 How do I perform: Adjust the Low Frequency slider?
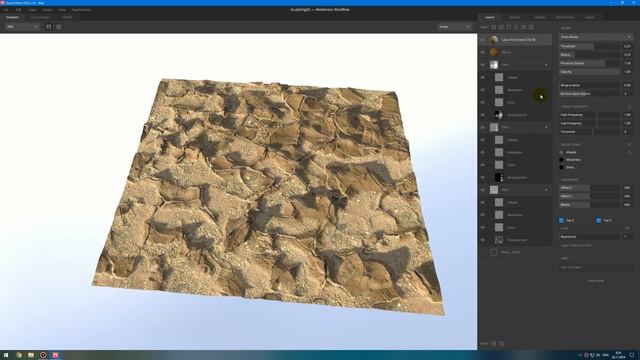[590, 123]
